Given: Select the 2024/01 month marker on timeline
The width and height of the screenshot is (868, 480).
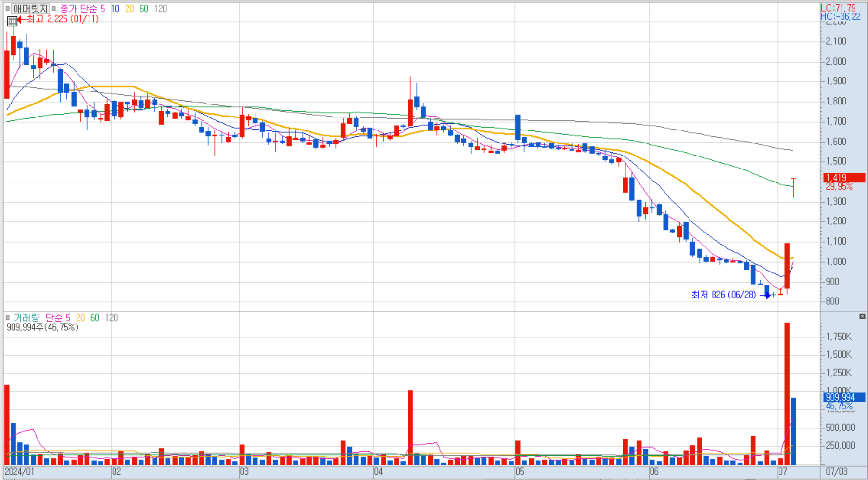Looking at the screenshot, I should click(19, 471).
